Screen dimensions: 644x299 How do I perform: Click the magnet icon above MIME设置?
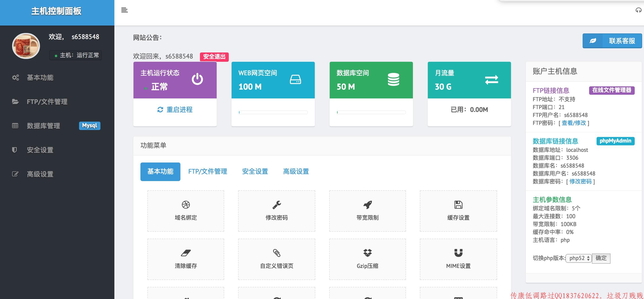click(x=458, y=253)
